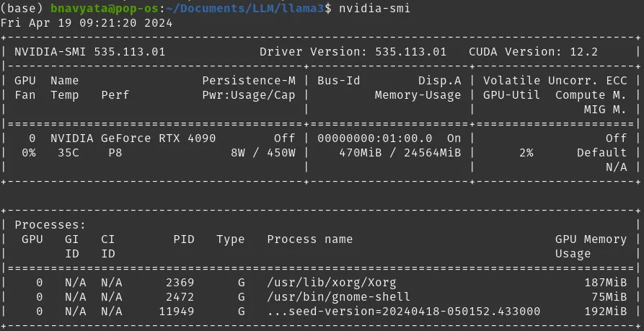
Task: Click '...seed-version=20240418-050152.433000' process entry
Action: click(x=404, y=312)
